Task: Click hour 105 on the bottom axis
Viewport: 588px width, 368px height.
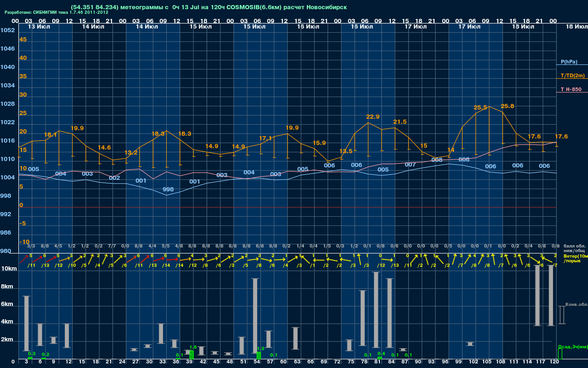Action: (487, 362)
